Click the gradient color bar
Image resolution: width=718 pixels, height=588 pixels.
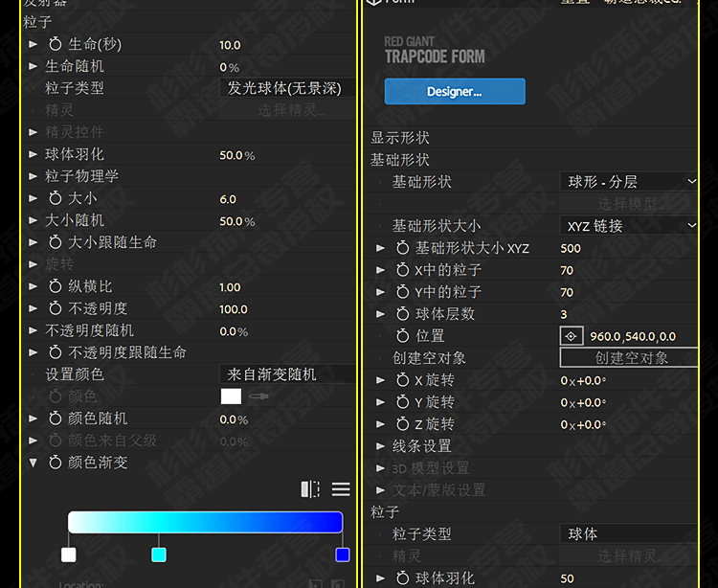click(x=205, y=523)
